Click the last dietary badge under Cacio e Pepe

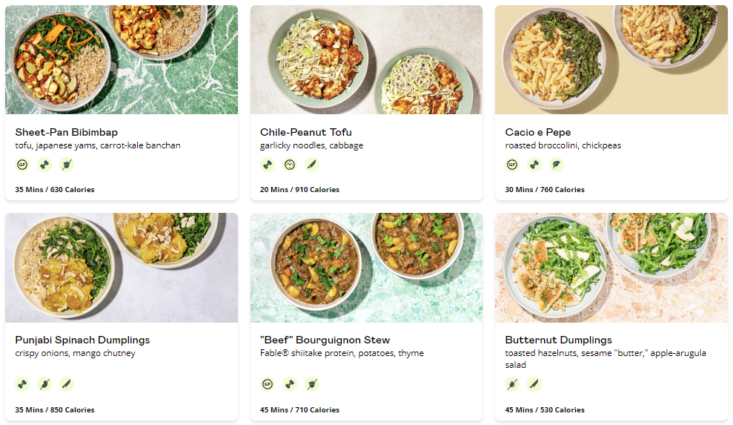557,165
